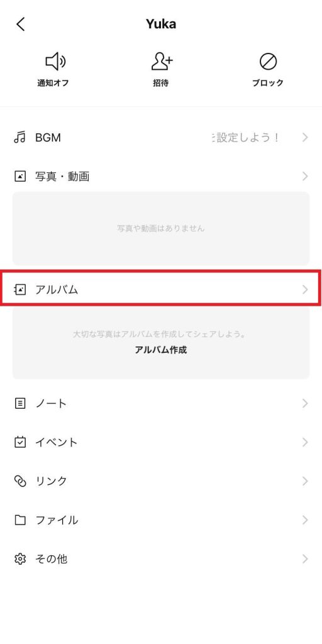Image resolution: width=322 pixels, height=644 pixels.
Task: Mute notifications with the speaker icon
Action: (55, 62)
